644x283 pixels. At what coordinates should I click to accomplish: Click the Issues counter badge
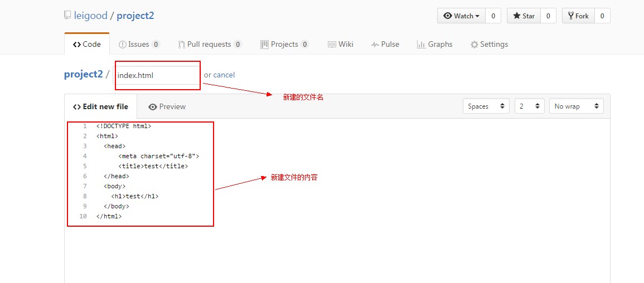[156, 45]
